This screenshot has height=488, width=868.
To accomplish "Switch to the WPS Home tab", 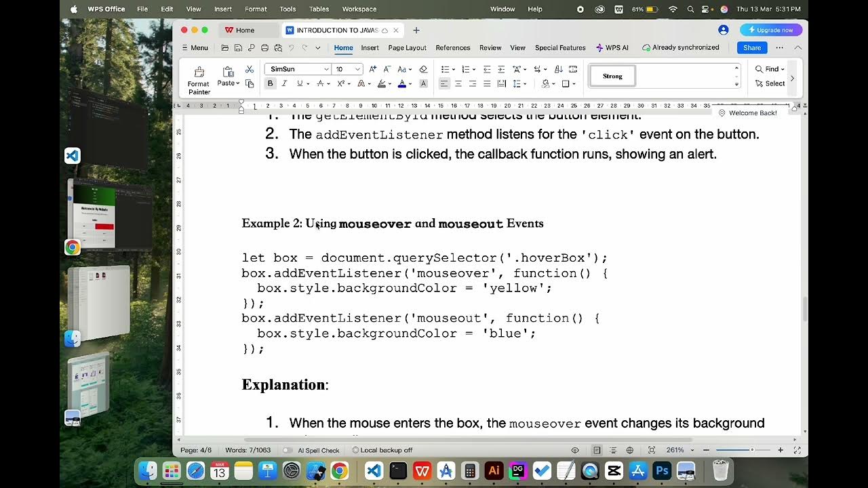I will [239, 30].
